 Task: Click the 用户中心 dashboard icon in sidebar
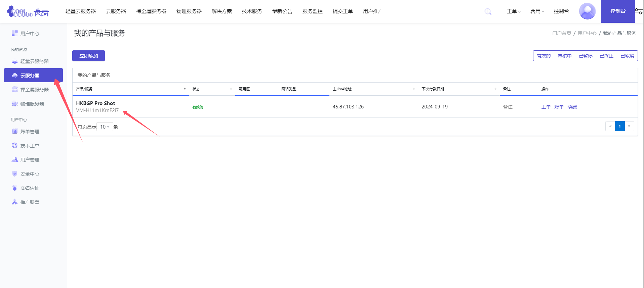tap(15, 33)
